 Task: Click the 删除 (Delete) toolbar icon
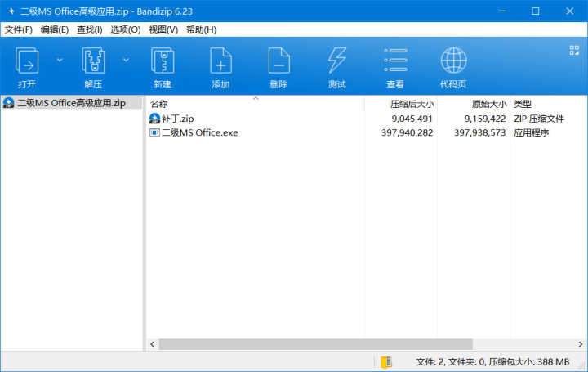point(278,62)
